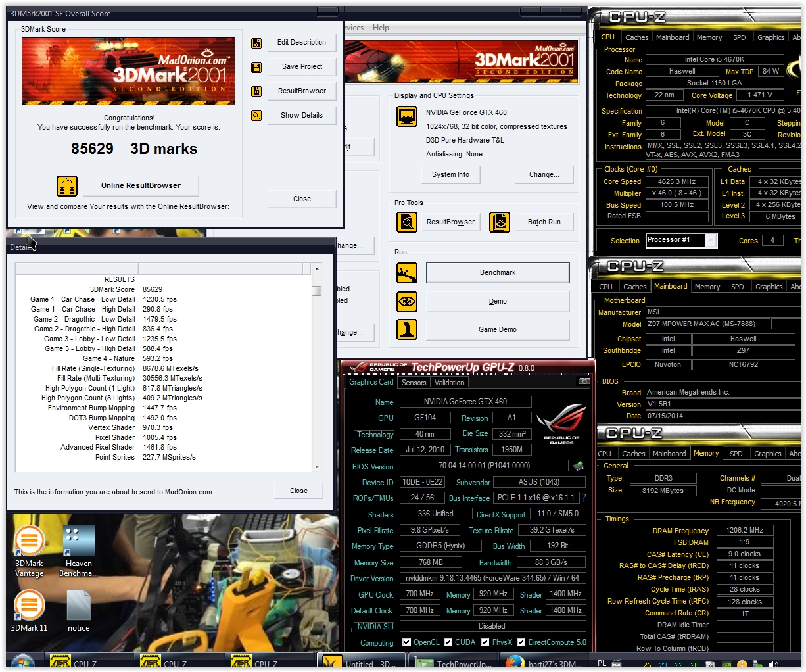
Task: Toggle the OpenCL checkbox in GPU-Z
Action: tap(406, 642)
